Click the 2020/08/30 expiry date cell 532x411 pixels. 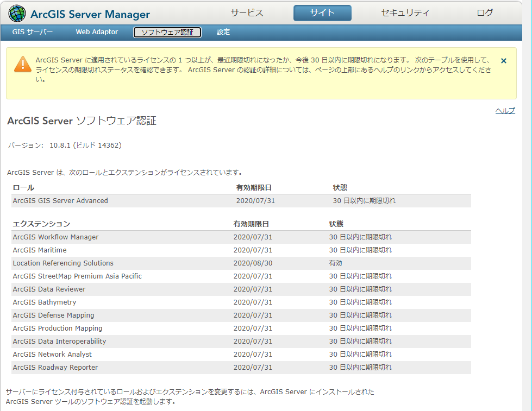[x=253, y=263]
